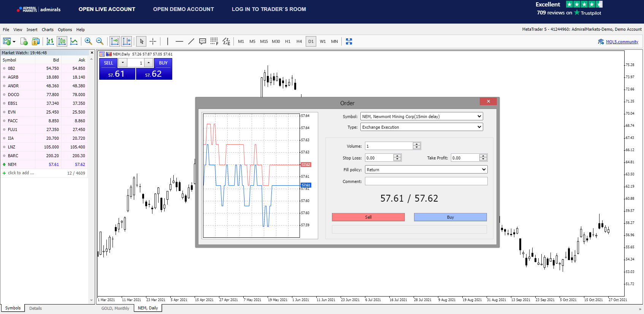
Task: Adjust the Take Profit spinner arrows
Action: (x=483, y=158)
